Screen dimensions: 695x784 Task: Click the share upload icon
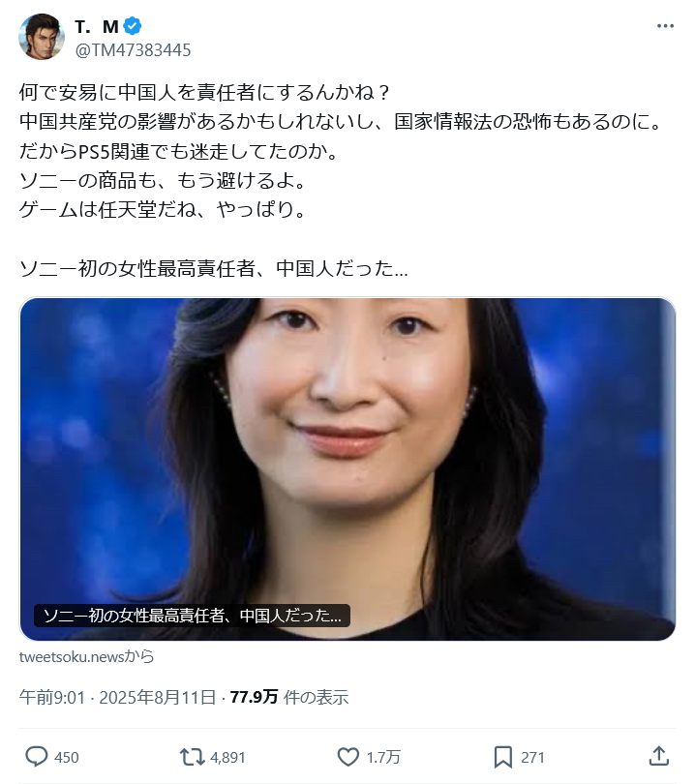(659, 756)
